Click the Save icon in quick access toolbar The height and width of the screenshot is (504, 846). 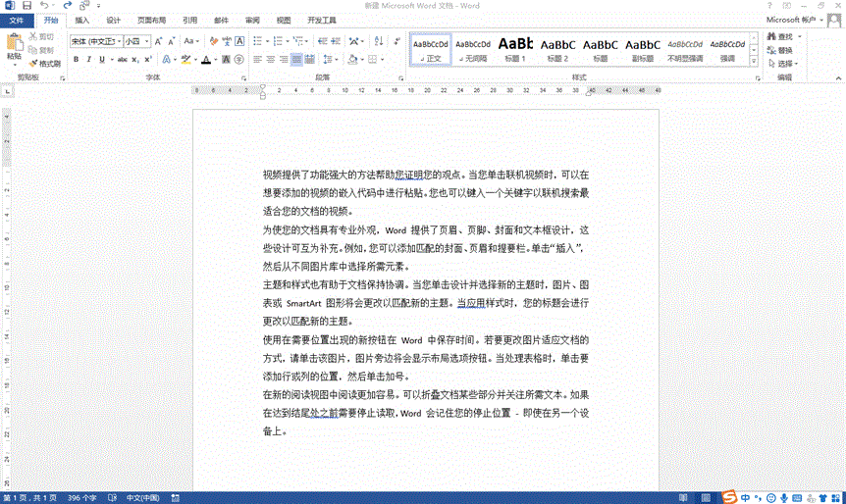pyautogui.click(x=27, y=6)
